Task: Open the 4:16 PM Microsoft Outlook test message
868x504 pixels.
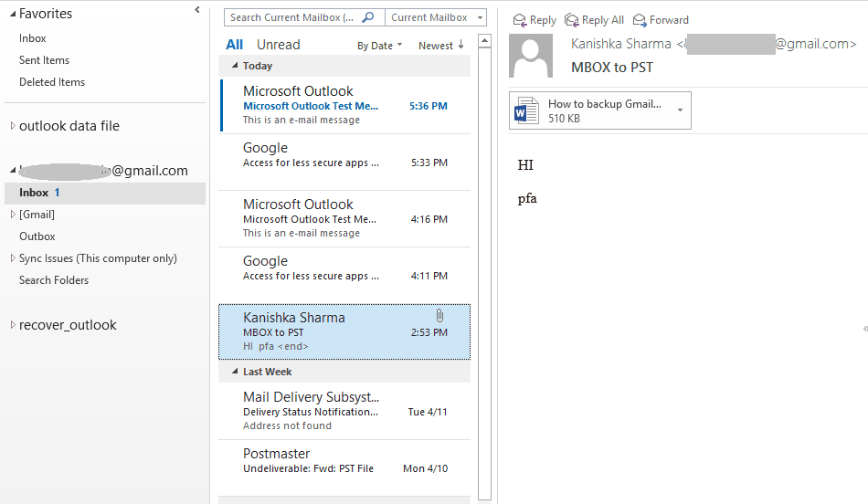Action: (x=344, y=218)
